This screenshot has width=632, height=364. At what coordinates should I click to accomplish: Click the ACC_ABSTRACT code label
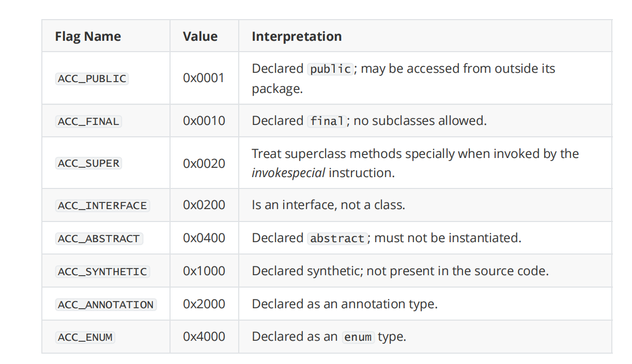(x=99, y=239)
